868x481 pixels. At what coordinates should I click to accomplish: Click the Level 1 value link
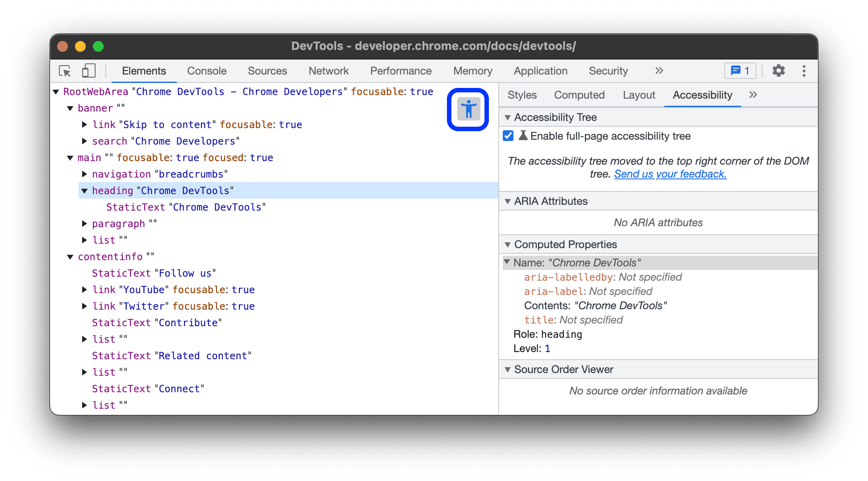(x=548, y=348)
